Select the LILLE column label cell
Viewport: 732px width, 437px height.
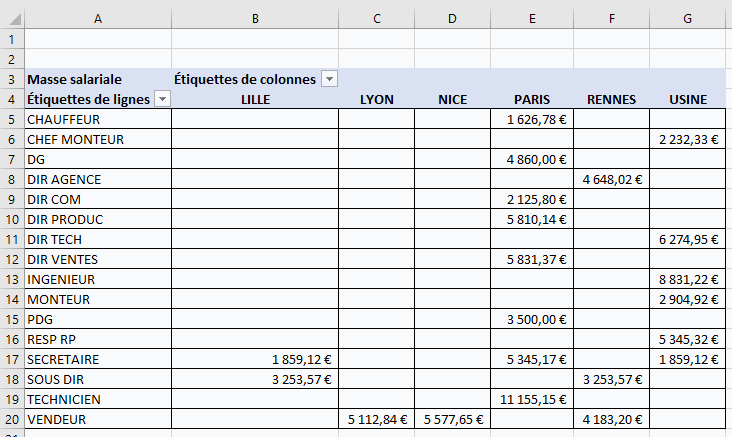(255, 99)
